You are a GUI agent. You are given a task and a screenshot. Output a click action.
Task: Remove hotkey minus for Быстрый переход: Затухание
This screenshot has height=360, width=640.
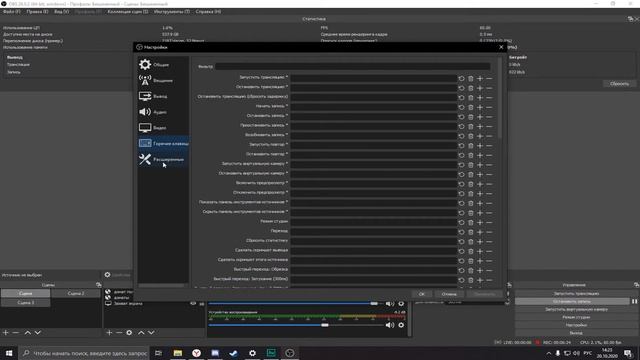[x=489, y=280]
